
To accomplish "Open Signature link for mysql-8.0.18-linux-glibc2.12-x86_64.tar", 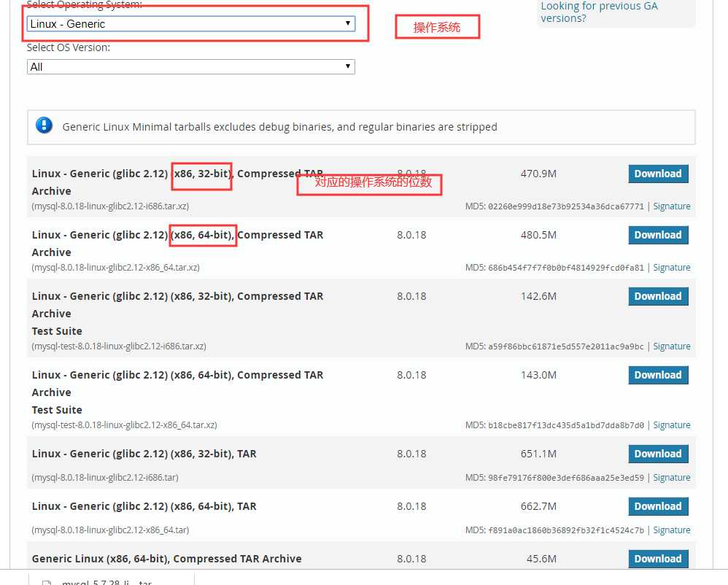I will (671, 530).
